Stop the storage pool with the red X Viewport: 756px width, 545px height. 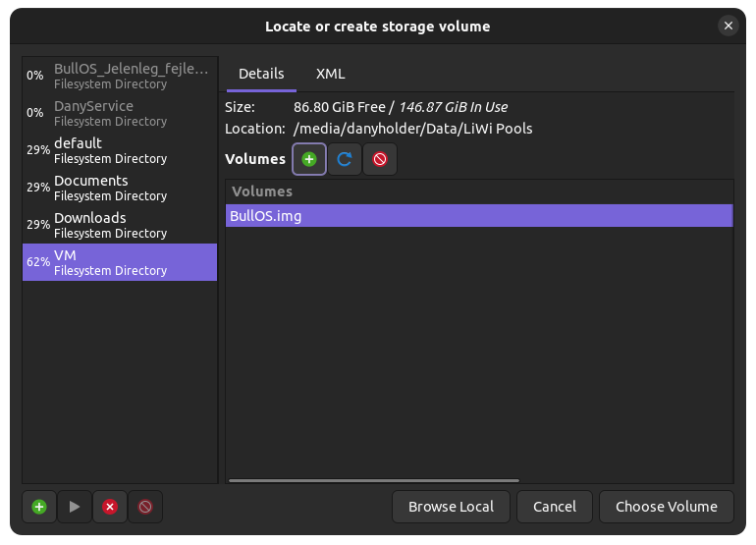coord(110,507)
